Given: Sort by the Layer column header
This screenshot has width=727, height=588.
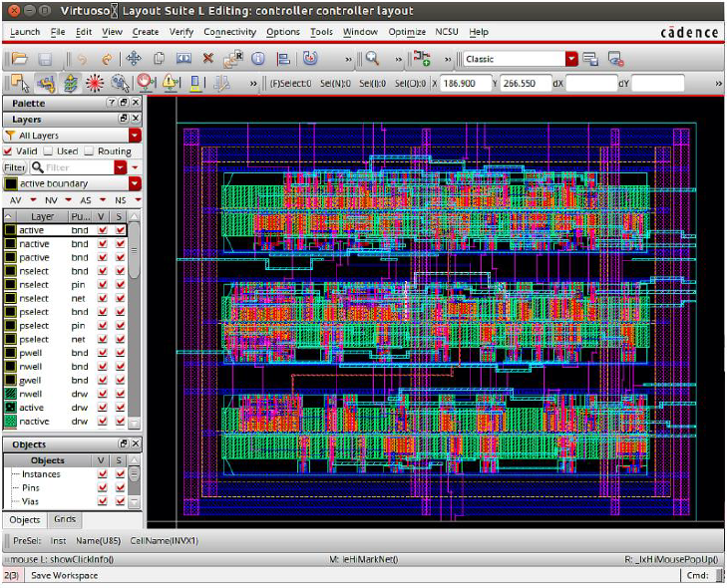Looking at the screenshot, I should 42,216.
